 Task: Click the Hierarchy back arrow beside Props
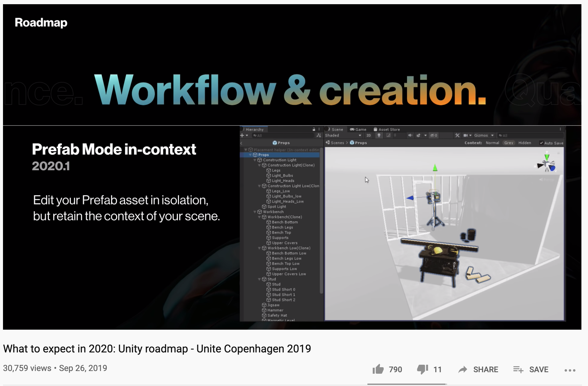click(x=241, y=143)
